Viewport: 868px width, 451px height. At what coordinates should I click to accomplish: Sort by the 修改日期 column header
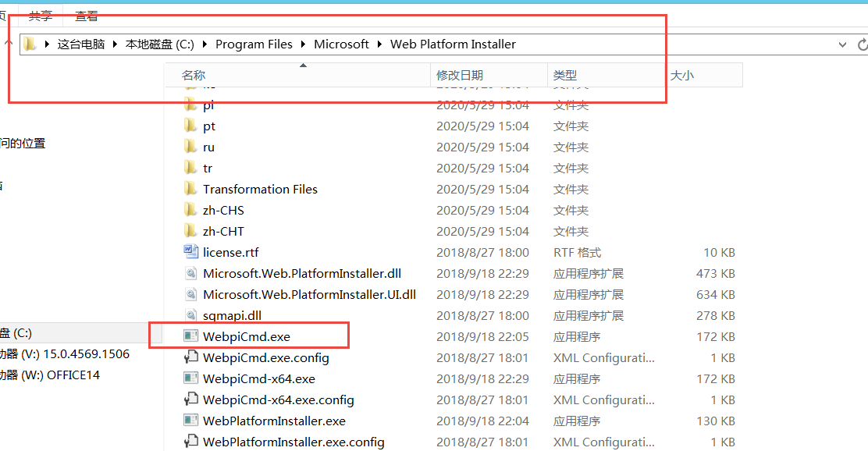[x=489, y=75]
